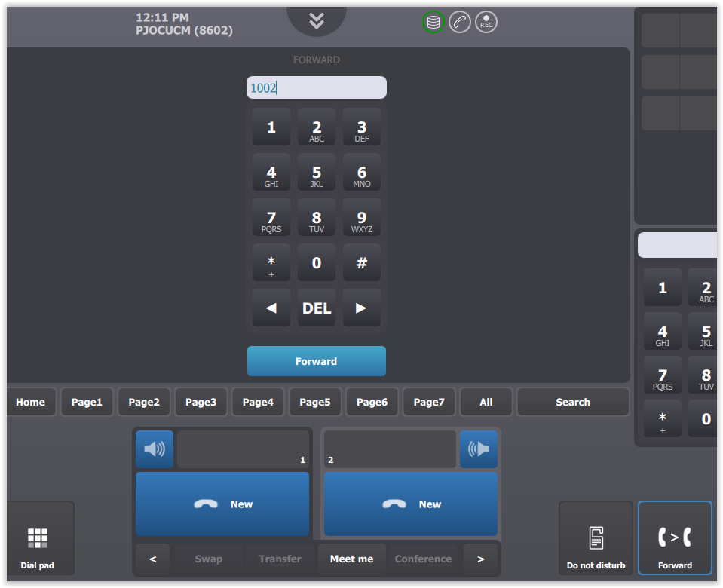The height and width of the screenshot is (588, 723).
Task: Click the ringer icon on line 2
Action: (478, 449)
